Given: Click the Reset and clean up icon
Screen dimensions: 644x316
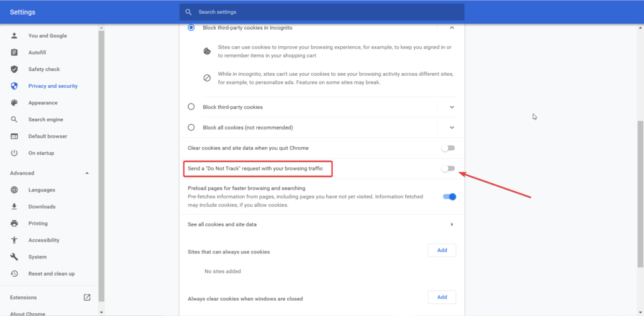Looking at the screenshot, I should click(15, 274).
